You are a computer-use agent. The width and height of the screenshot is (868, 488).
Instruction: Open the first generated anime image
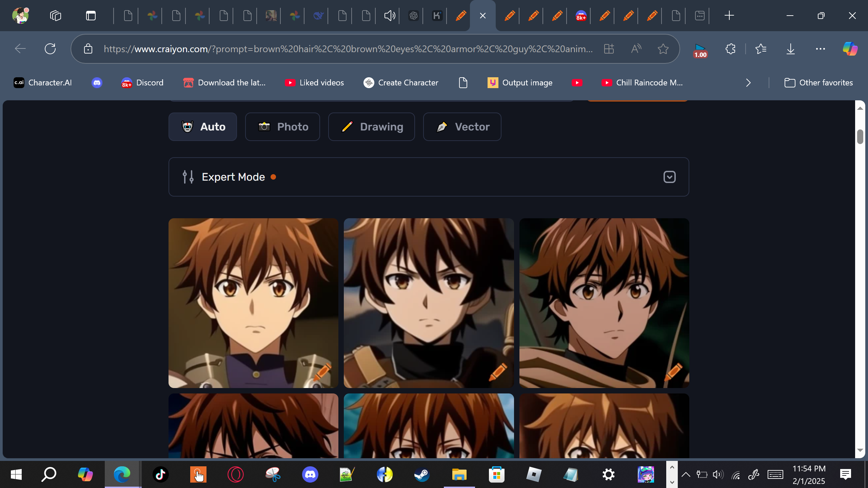(253, 303)
